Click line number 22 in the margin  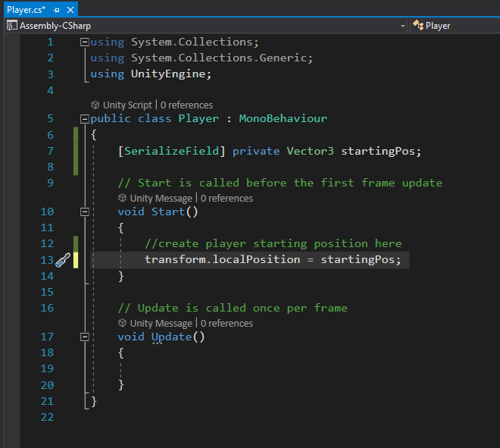47,418
